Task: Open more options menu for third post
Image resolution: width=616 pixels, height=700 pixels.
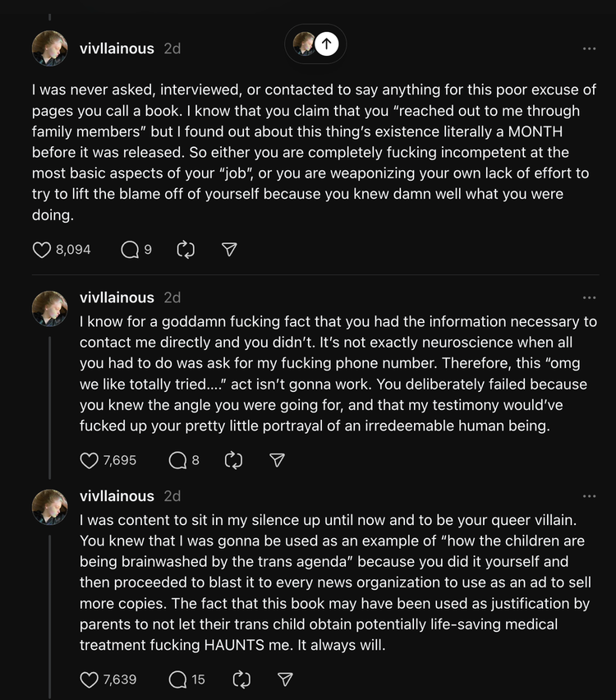Action: click(589, 496)
